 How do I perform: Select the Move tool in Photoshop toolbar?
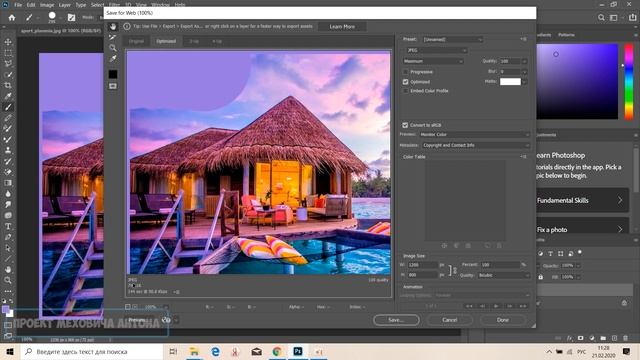click(x=8, y=42)
